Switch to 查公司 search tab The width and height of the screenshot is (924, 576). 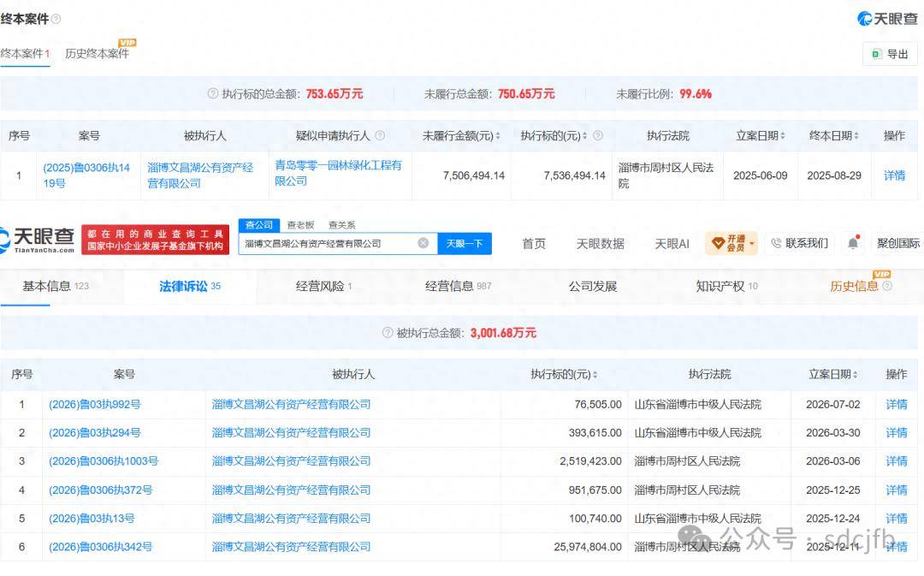point(259,224)
